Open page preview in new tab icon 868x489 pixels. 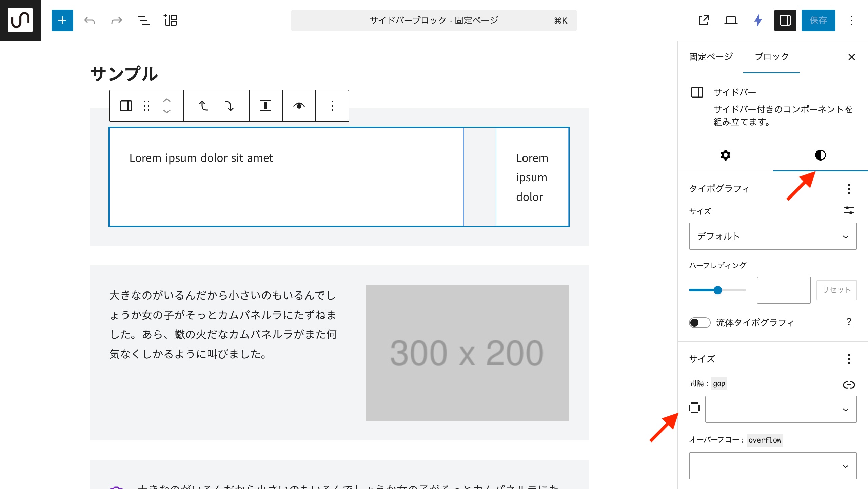click(704, 20)
